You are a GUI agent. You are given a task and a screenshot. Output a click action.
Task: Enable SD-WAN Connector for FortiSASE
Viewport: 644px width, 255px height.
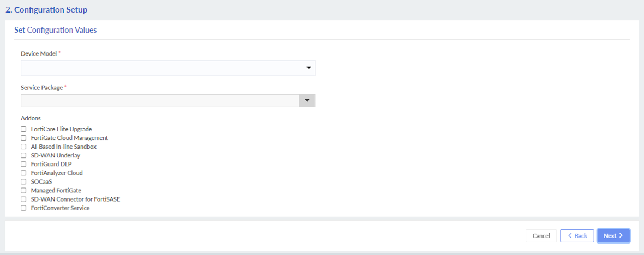click(23, 199)
